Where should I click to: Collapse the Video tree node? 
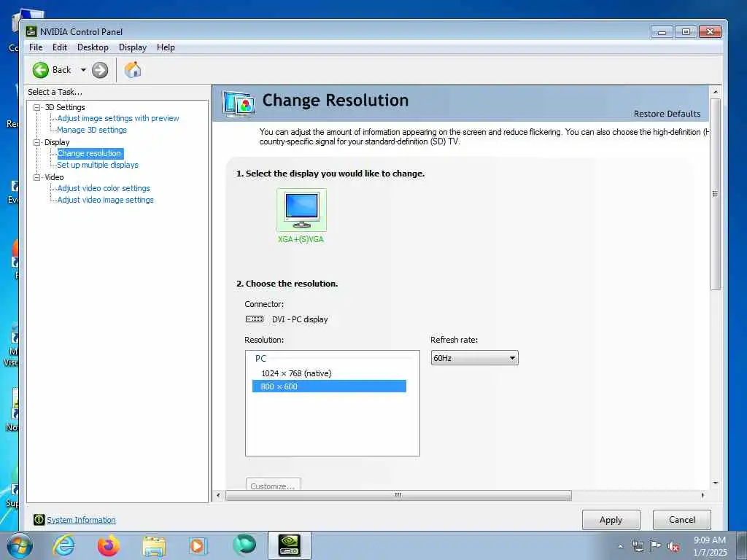(36, 177)
